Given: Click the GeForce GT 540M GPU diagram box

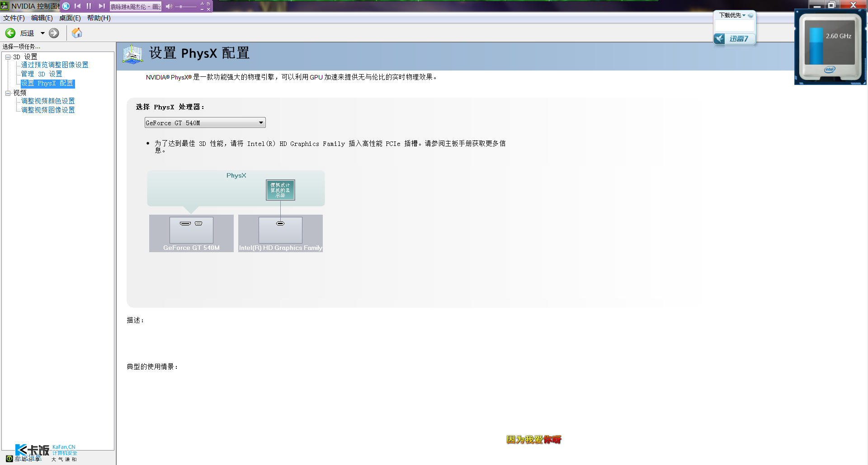Looking at the screenshot, I should pyautogui.click(x=191, y=233).
